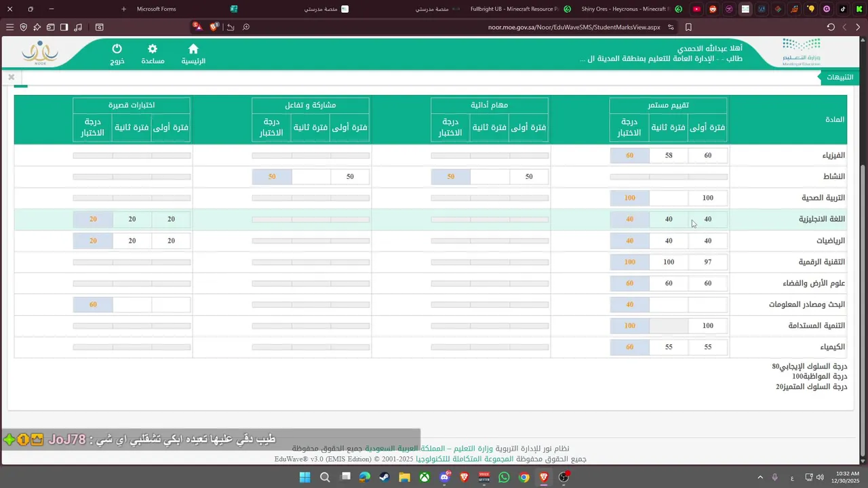Open Steam from the taskbar

coord(384,477)
